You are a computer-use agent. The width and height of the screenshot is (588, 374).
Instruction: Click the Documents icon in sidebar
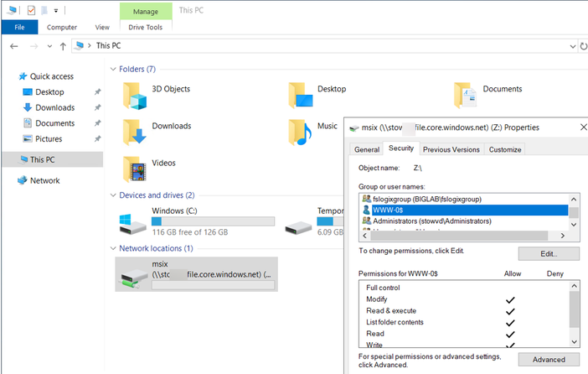[28, 122]
